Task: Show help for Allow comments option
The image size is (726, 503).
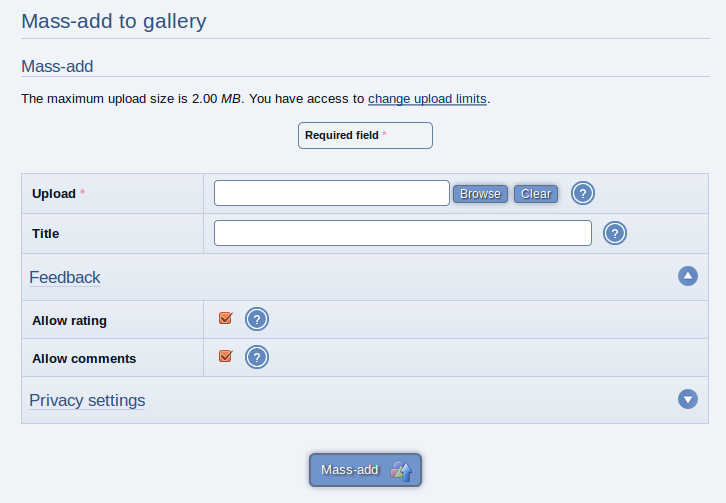Action: tap(257, 357)
